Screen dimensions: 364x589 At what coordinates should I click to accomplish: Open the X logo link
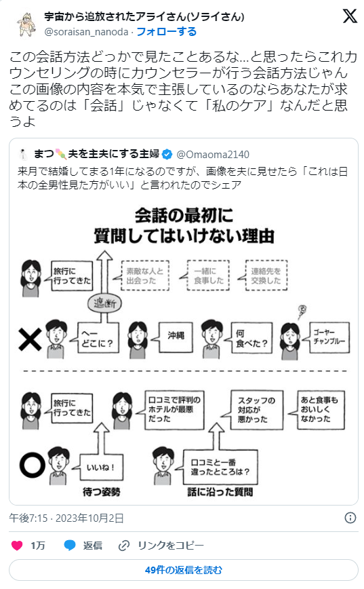point(350,16)
